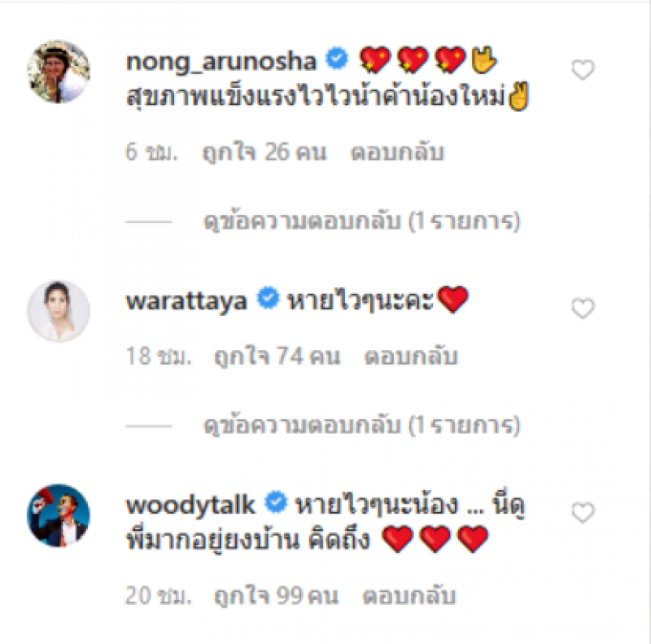Open the warattaya username link
The height and width of the screenshot is (644, 651).
pyautogui.click(x=186, y=300)
